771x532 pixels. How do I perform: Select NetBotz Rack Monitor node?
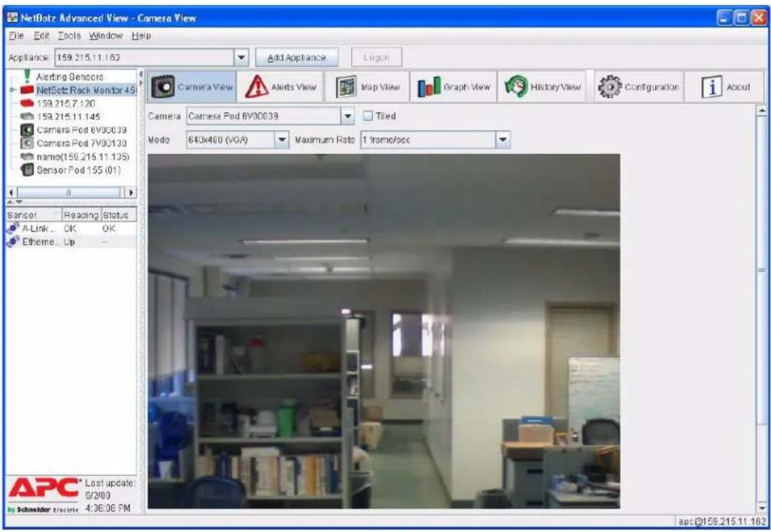pos(86,90)
